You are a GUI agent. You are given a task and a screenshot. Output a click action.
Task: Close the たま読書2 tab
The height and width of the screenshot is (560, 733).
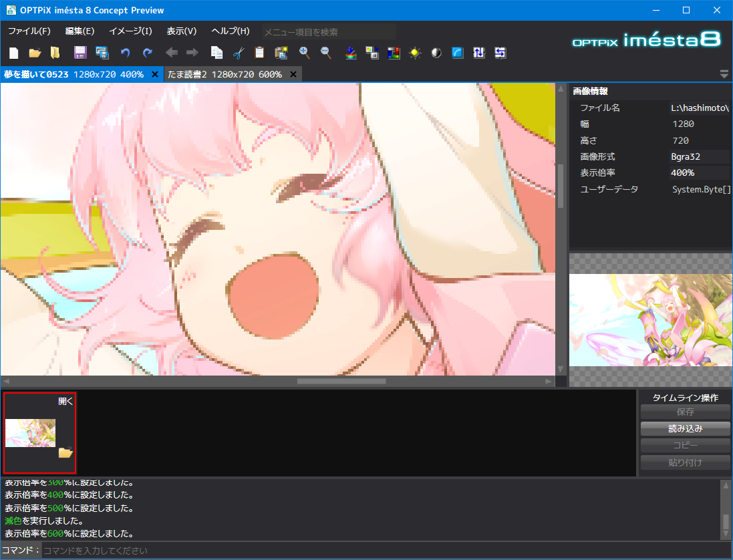tap(293, 74)
